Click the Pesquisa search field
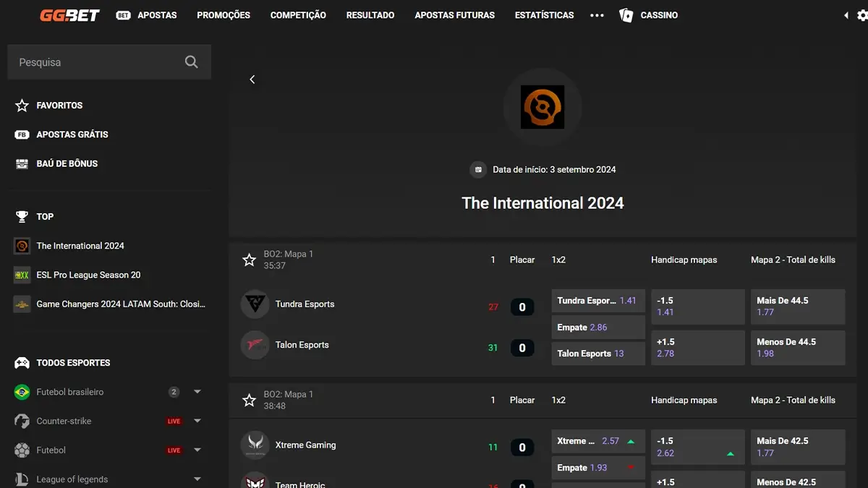Viewport: 868px width, 488px height. 109,62
